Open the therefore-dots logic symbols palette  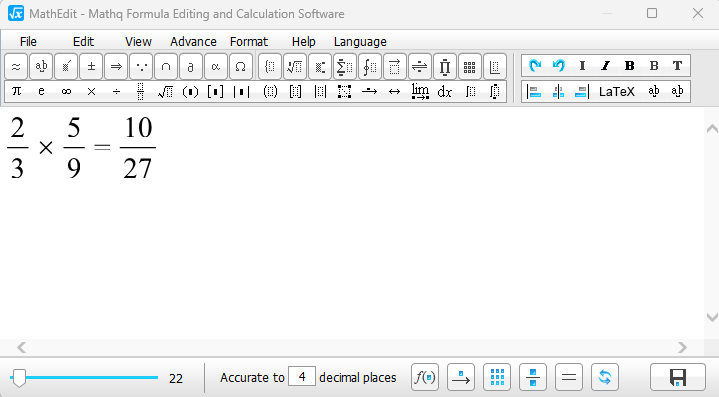tap(141, 66)
